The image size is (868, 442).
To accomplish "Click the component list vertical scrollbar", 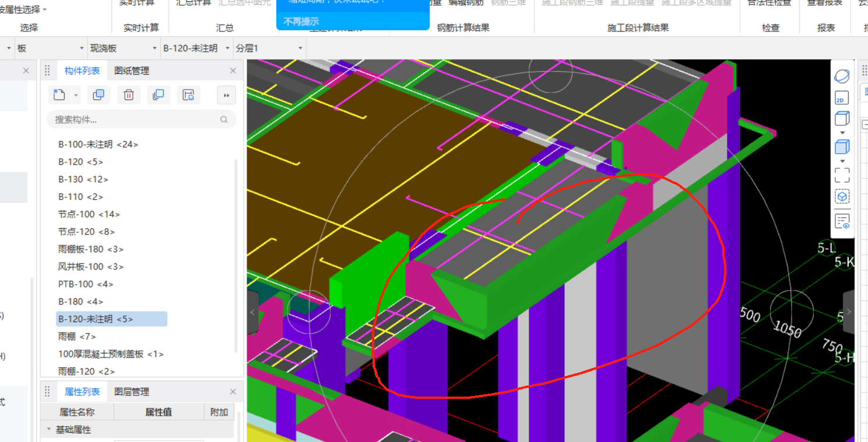I will coord(236,255).
